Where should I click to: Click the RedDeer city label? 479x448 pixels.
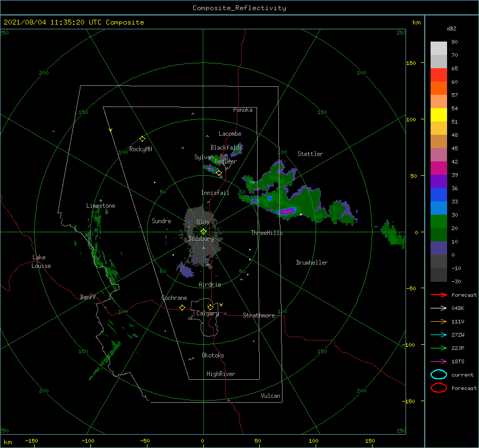(x=226, y=161)
